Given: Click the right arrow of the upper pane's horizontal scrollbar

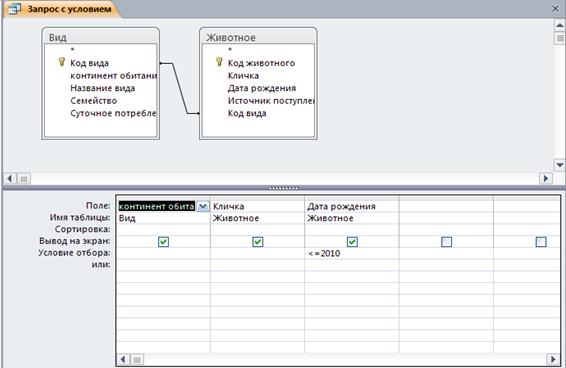Looking at the screenshot, I should click(545, 178).
